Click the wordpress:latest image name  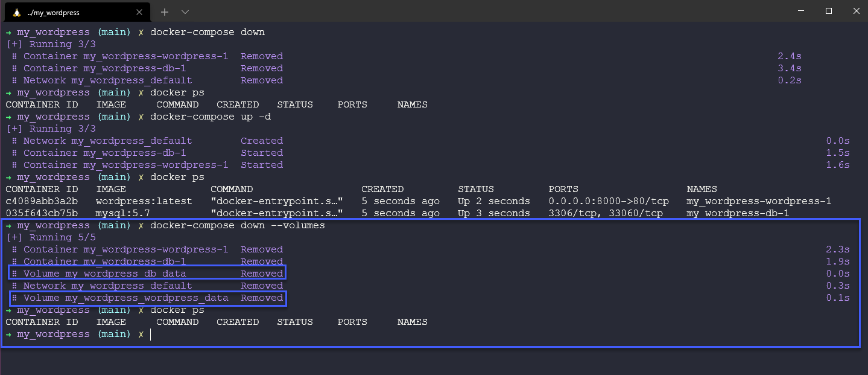point(144,201)
